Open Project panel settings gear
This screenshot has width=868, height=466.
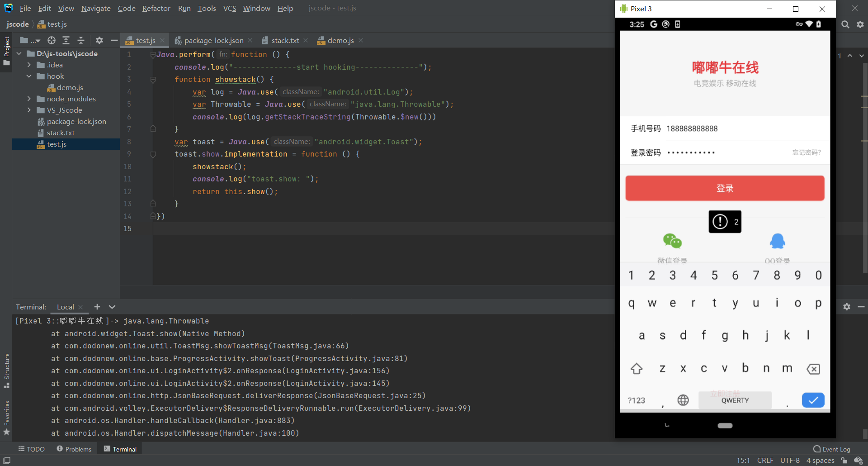(x=99, y=40)
